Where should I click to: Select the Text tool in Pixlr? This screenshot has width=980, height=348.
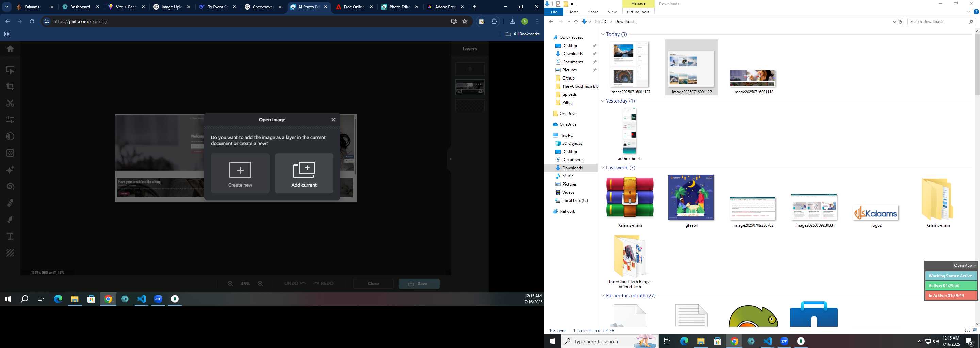point(10,236)
